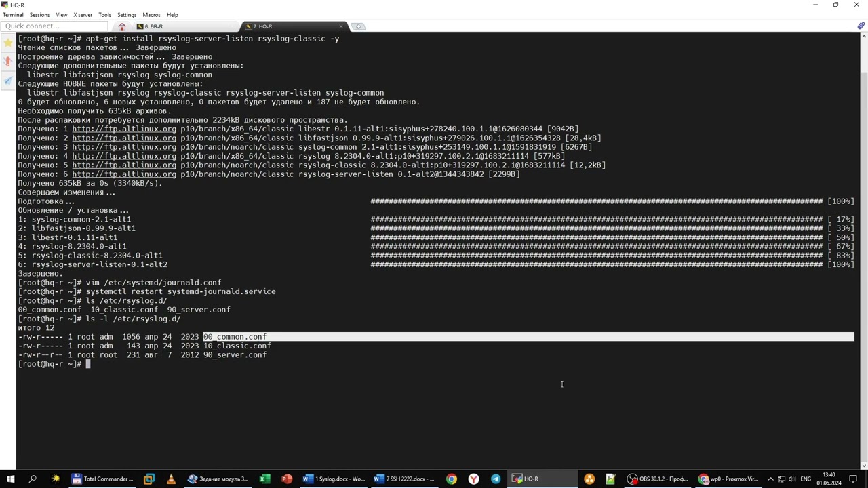This screenshot has width=868, height=488.
Task: Open first ftp.altlinux.org link for libestr
Action: tap(124, 129)
